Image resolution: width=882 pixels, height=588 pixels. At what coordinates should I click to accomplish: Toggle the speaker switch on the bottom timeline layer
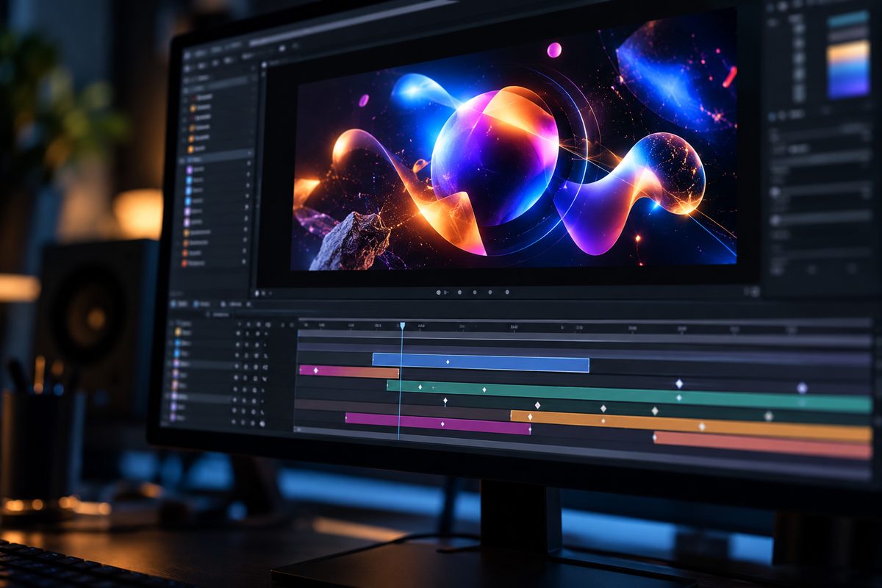coord(263,423)
